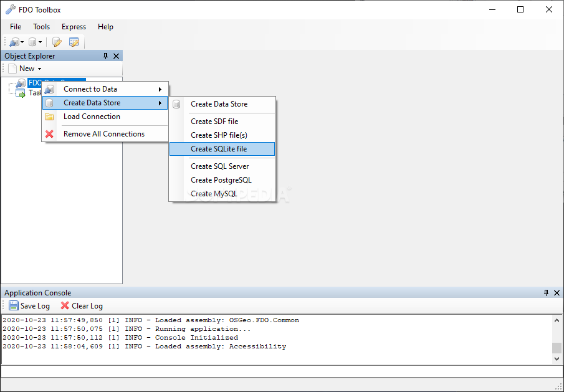564x392 pixels.
Task: Choose Connect to Data in context menu
Action: pos(105,89)
